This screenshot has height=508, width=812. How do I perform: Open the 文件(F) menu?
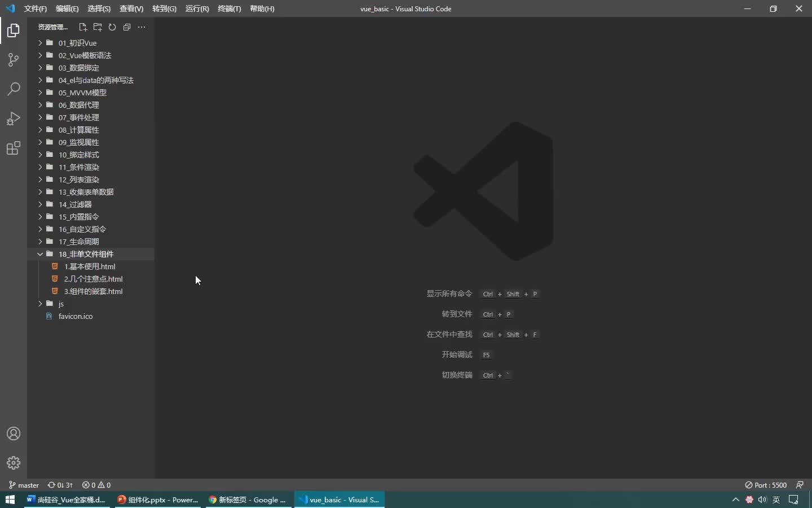point(36,8)
